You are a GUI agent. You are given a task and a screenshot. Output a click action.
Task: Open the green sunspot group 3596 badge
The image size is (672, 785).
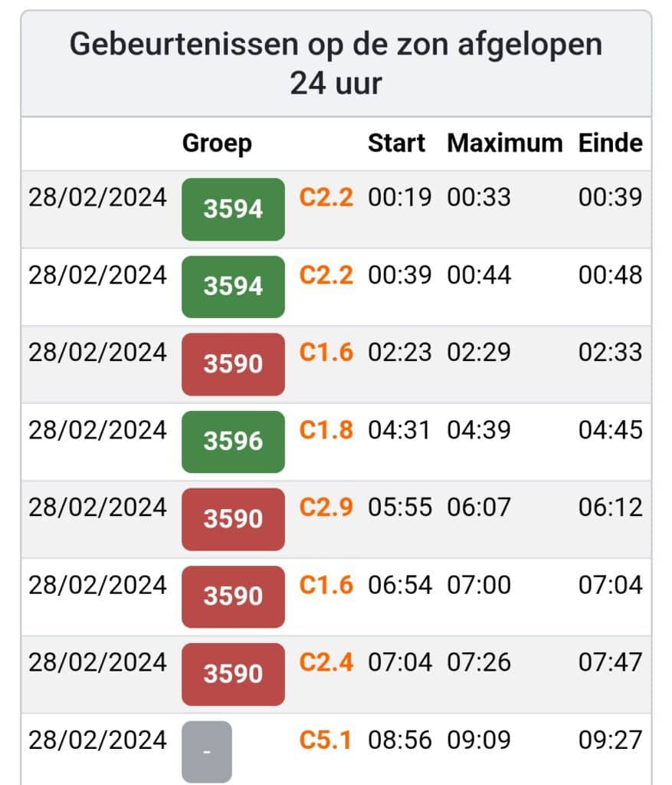233,442
